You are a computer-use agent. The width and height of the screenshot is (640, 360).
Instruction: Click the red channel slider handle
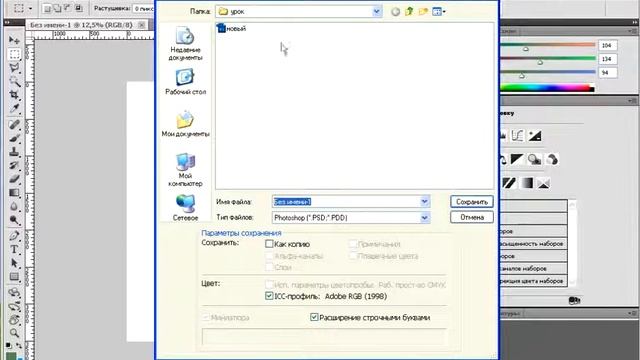(x=526, y=49)
